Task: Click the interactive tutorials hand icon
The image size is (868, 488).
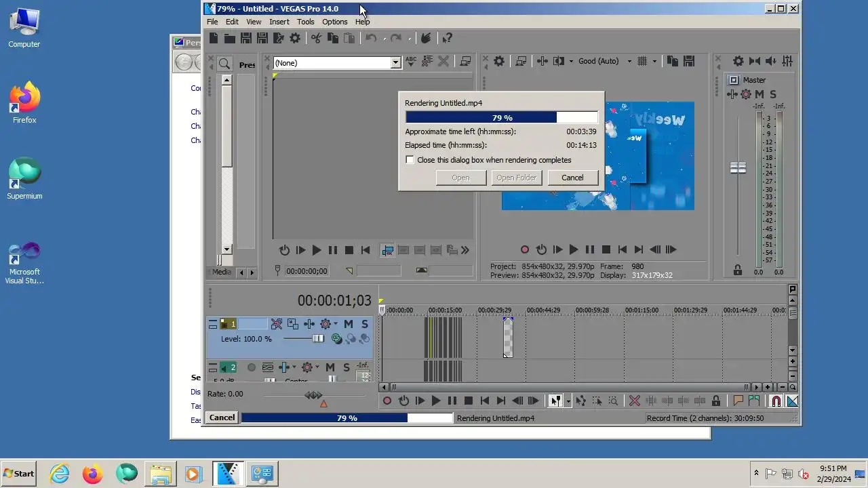Action: [426, 39]
